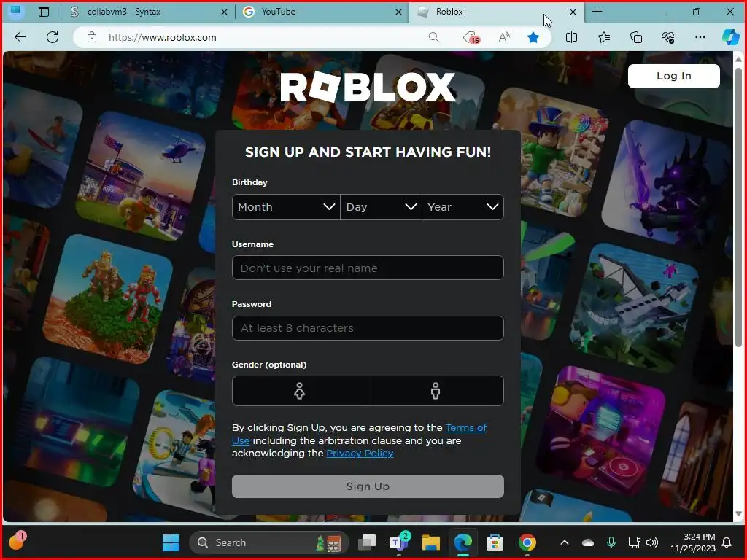Close the collabvm3 - Syntax tab

[224, 12]
